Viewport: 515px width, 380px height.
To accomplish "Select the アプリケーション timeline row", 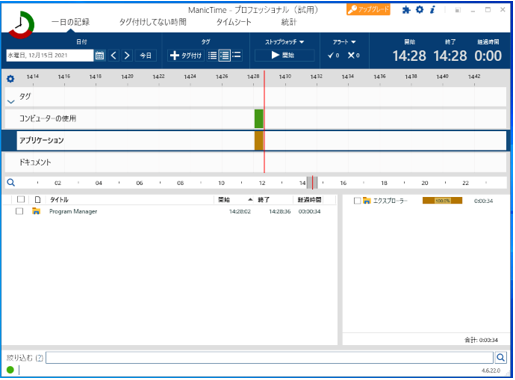I will [256, 141].
